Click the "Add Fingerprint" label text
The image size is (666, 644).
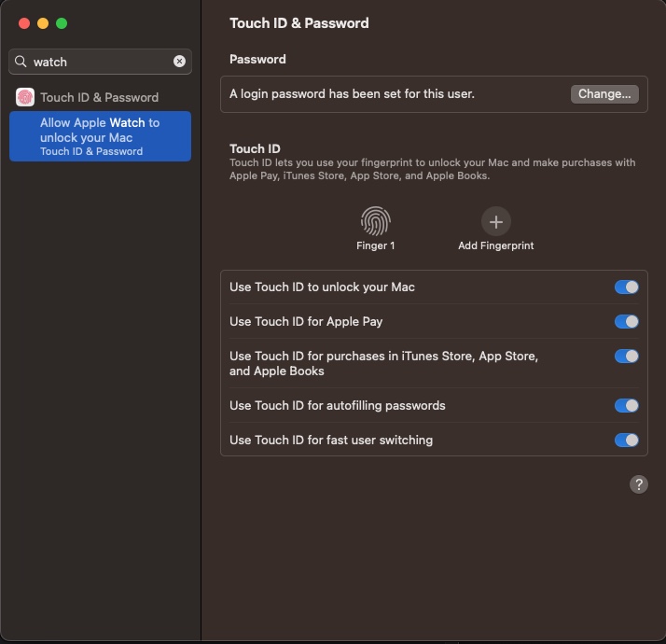[x=495, y=245]
